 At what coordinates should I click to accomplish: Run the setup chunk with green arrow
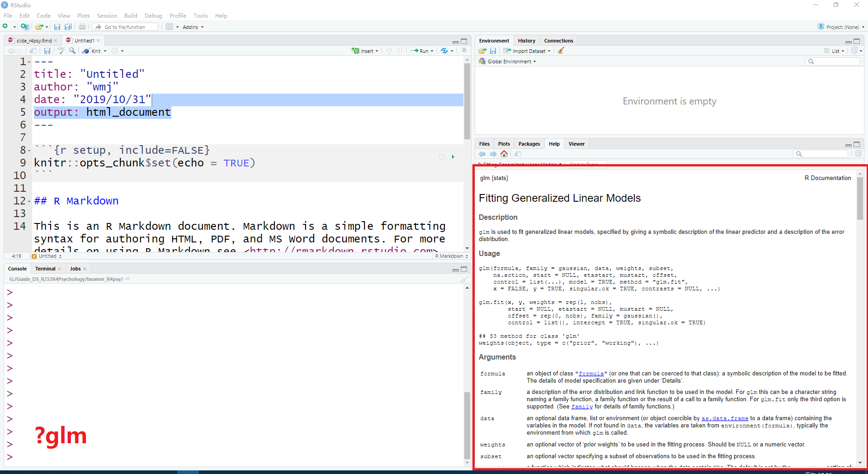453,157
